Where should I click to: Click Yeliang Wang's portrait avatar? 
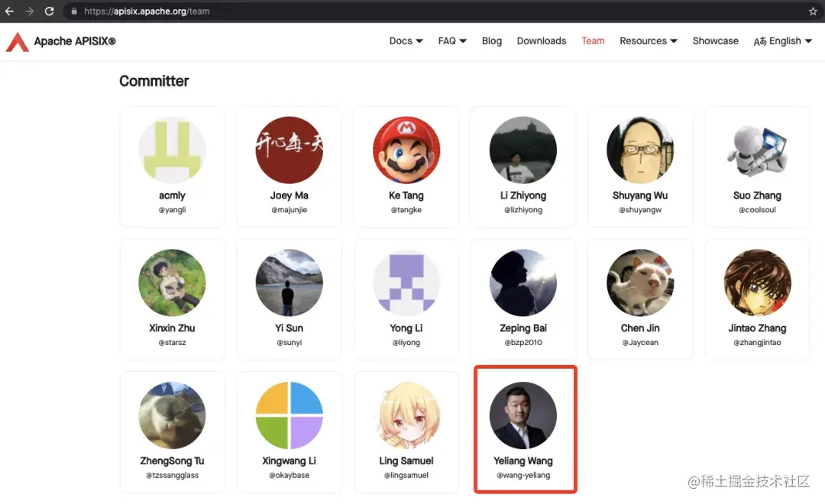(523, 415)
